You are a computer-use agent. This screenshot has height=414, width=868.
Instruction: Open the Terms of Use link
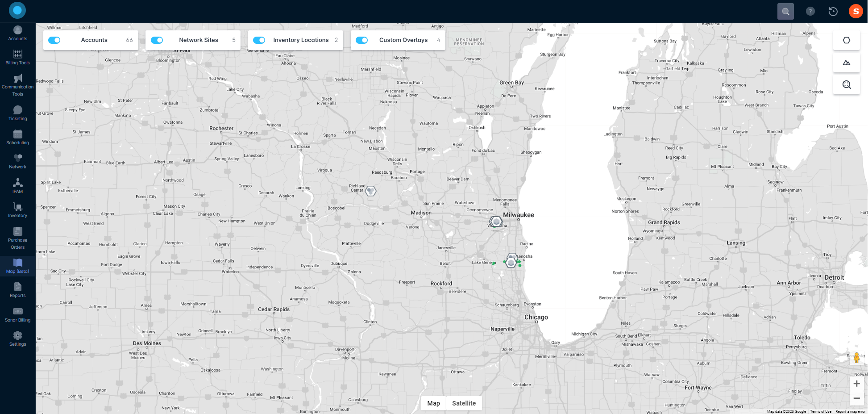821,411
